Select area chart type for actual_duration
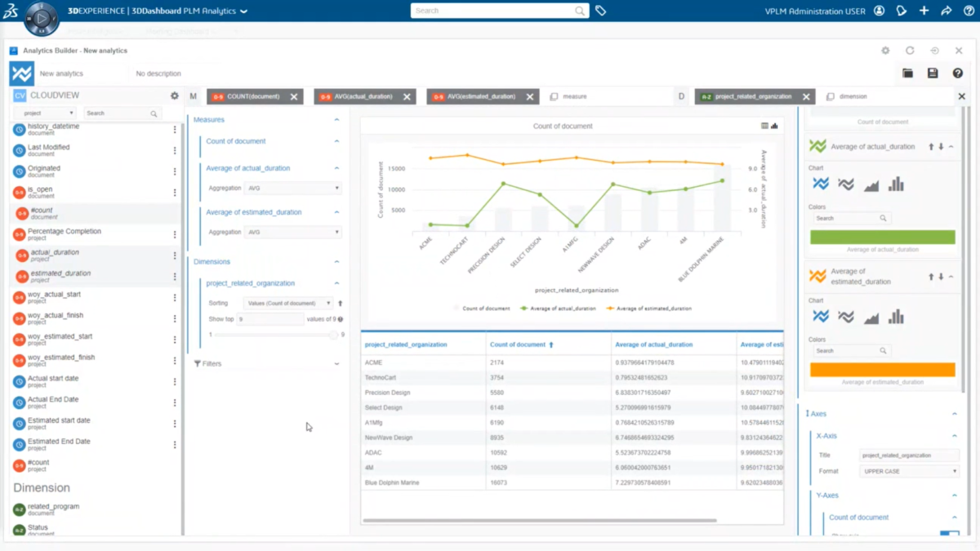980x551 pixels. 871,184
